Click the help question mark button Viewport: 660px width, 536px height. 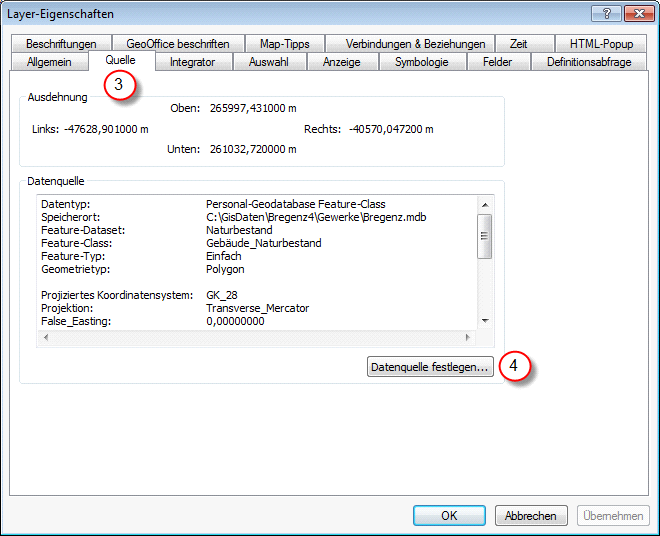click(605, 13)
